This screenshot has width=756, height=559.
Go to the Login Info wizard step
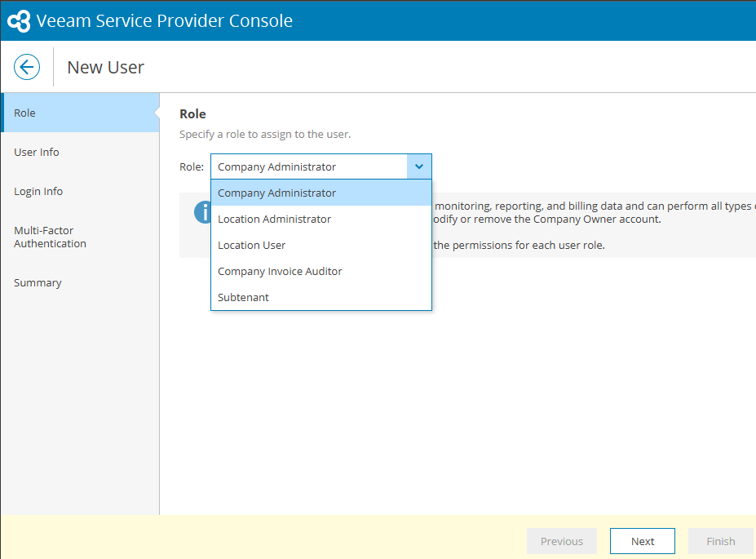point(80,191)
